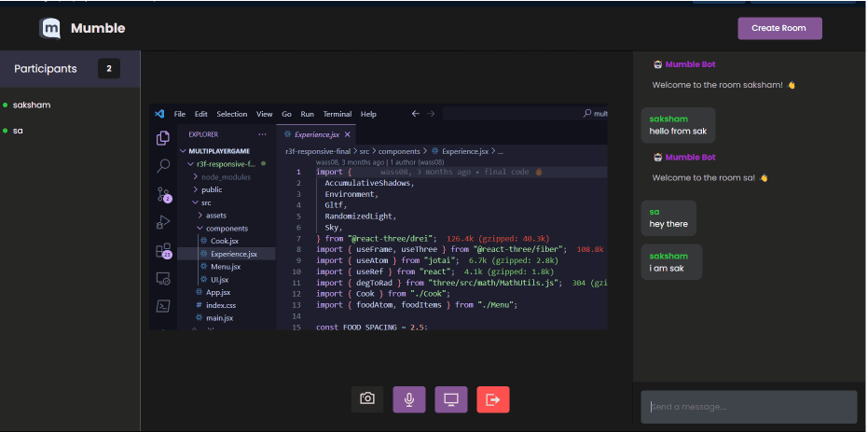Viewport: 868px width, 432px height.
Task: Open index.css in the explorer
Action: click(x=221, y=305)
